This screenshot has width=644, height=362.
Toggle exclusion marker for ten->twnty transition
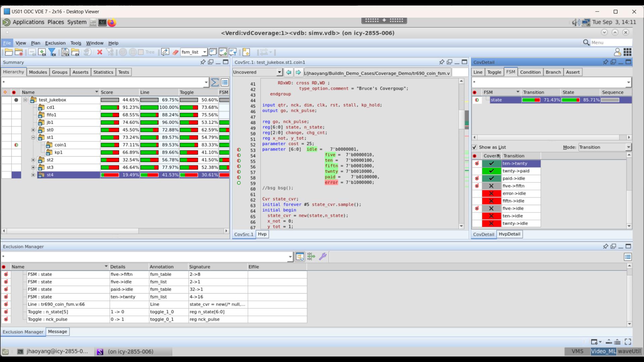click(x=477, y=164)
